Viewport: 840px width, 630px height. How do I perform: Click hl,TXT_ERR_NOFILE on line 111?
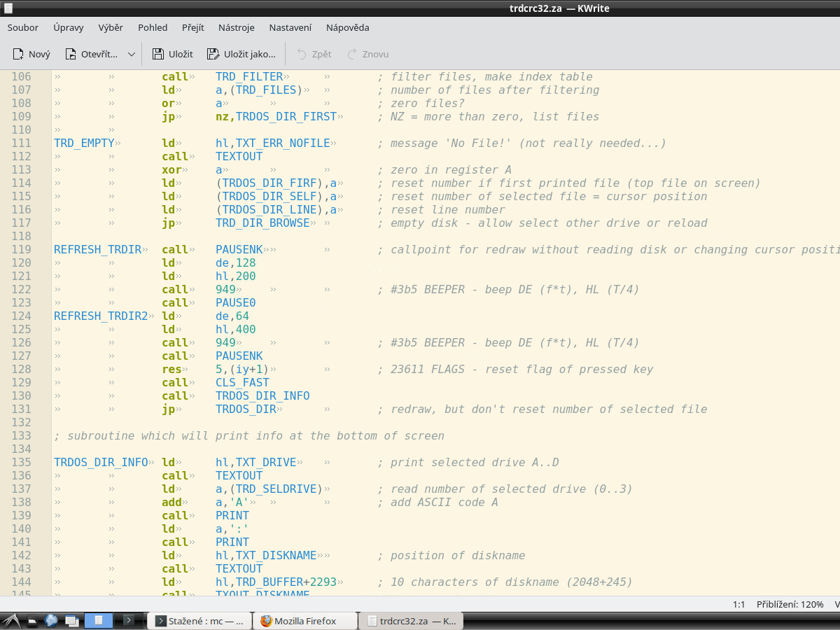point(273,143)
